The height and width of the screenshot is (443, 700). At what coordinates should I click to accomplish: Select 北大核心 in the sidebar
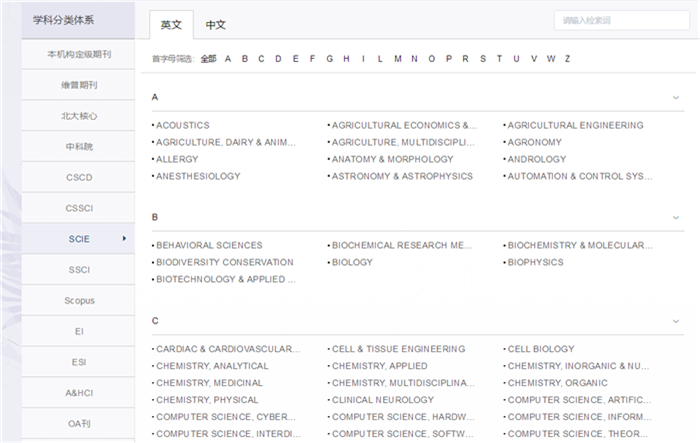[79, 116]
